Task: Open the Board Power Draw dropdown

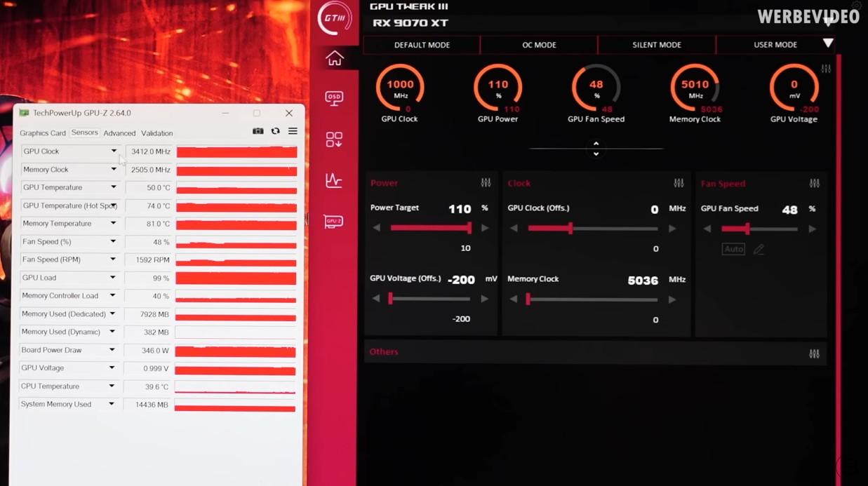Action: (x=112, y=350)
